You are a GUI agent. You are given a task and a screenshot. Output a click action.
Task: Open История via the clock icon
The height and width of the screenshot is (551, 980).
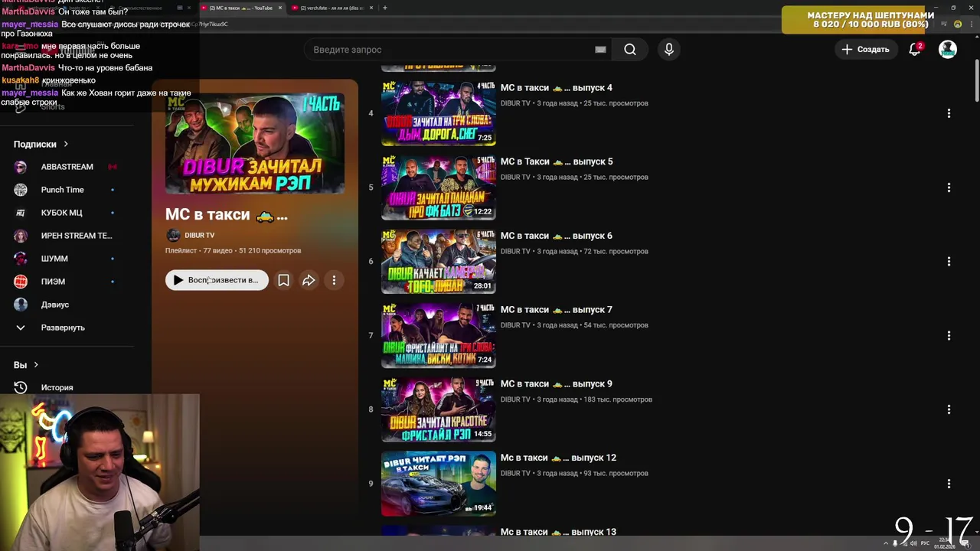pyautogui.click(x=21, y=387)
